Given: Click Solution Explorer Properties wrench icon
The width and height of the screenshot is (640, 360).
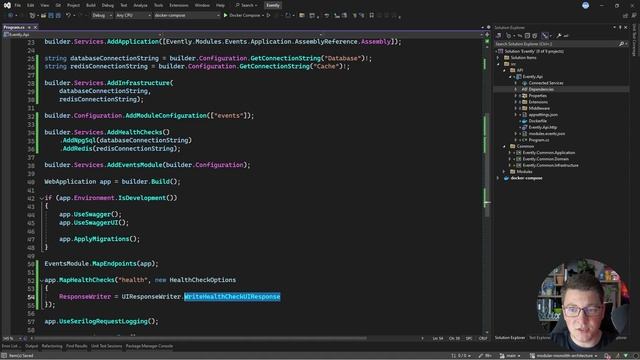Looking at the screenshot, I should 559,36.
